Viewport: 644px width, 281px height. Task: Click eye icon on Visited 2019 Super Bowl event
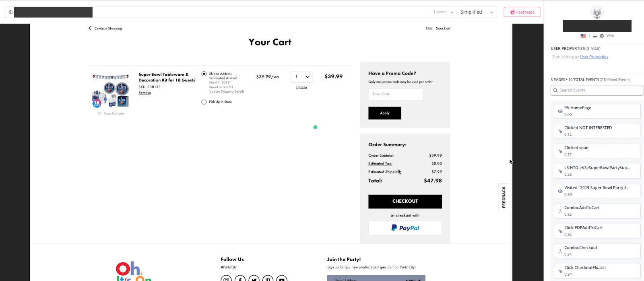coord(560,191)
